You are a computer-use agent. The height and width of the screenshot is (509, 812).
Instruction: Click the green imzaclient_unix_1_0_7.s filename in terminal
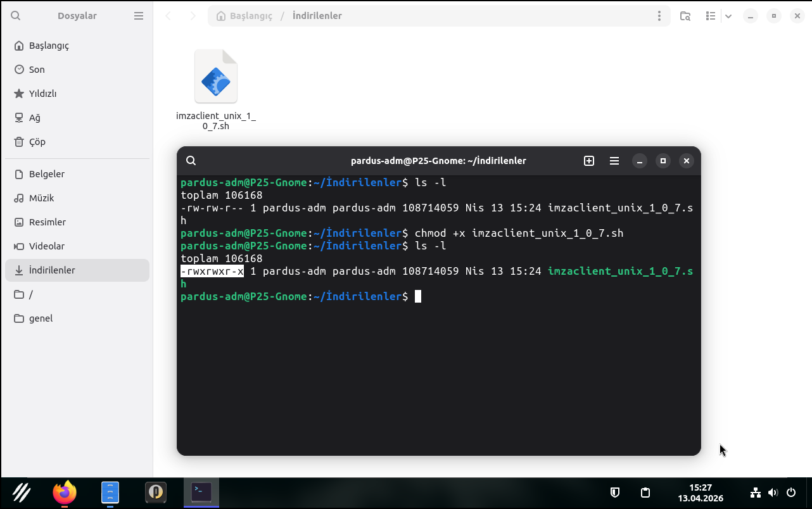(620, 271)
